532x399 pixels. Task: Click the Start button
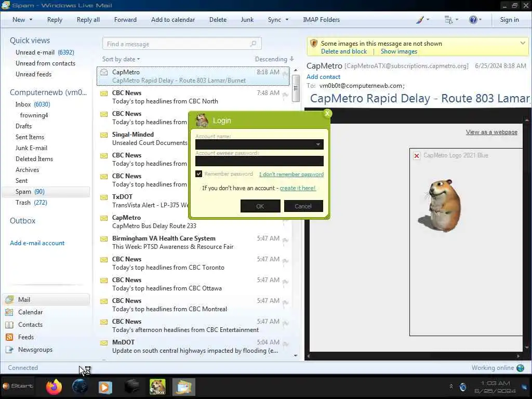pos(18,386)
